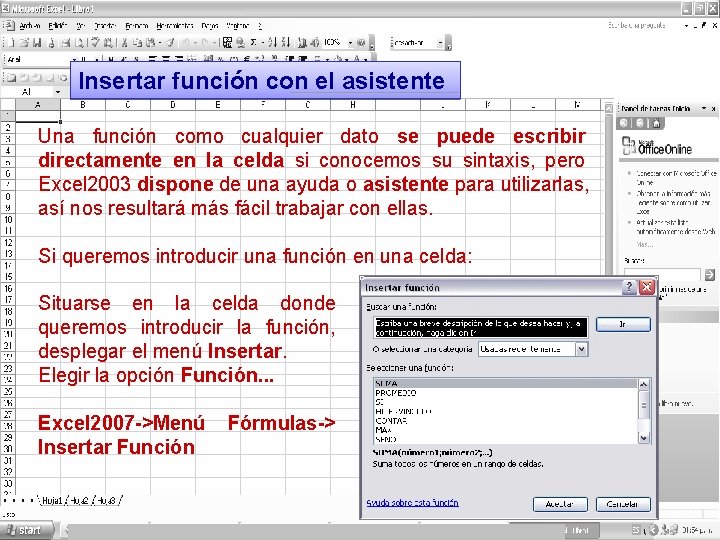Select SUMA in the function list
Image resolution: width=720 pixels, height=540 pixels.
505,383
